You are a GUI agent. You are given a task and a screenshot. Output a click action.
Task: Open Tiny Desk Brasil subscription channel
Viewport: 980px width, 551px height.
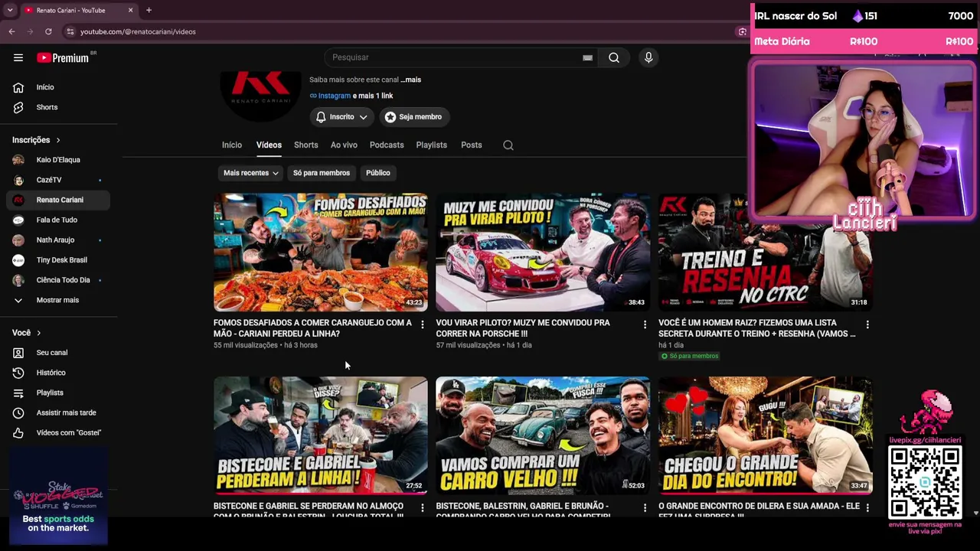tap(59, 260)
